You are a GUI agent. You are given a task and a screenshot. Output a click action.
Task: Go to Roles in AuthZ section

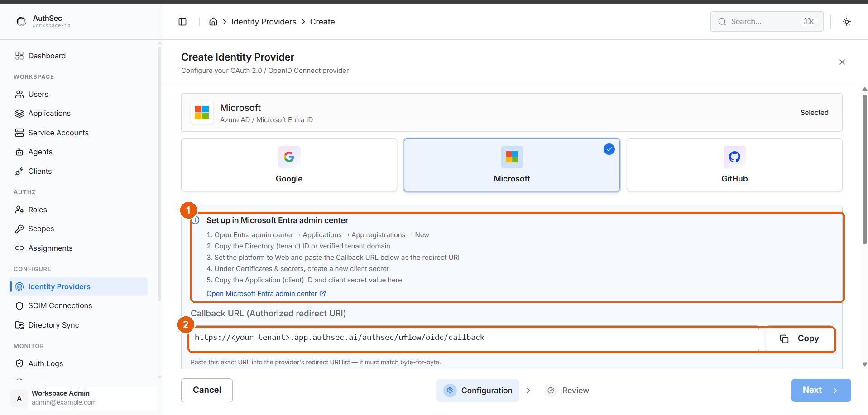79,210
